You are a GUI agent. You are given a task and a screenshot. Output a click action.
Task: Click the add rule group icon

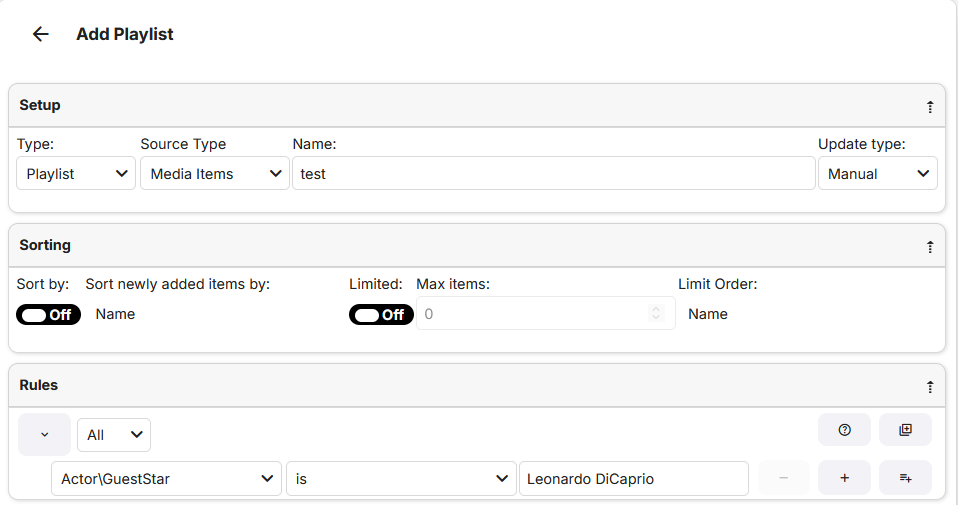(905, 430)
